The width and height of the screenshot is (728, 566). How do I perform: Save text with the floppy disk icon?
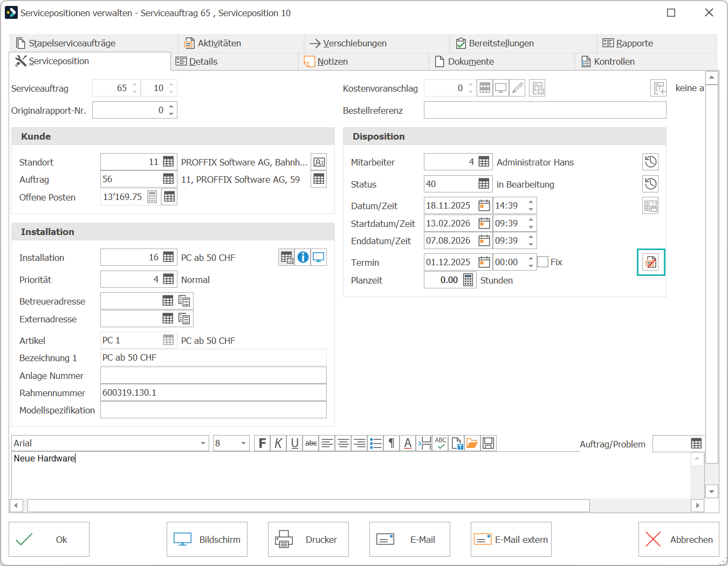[x=488, y=443]
